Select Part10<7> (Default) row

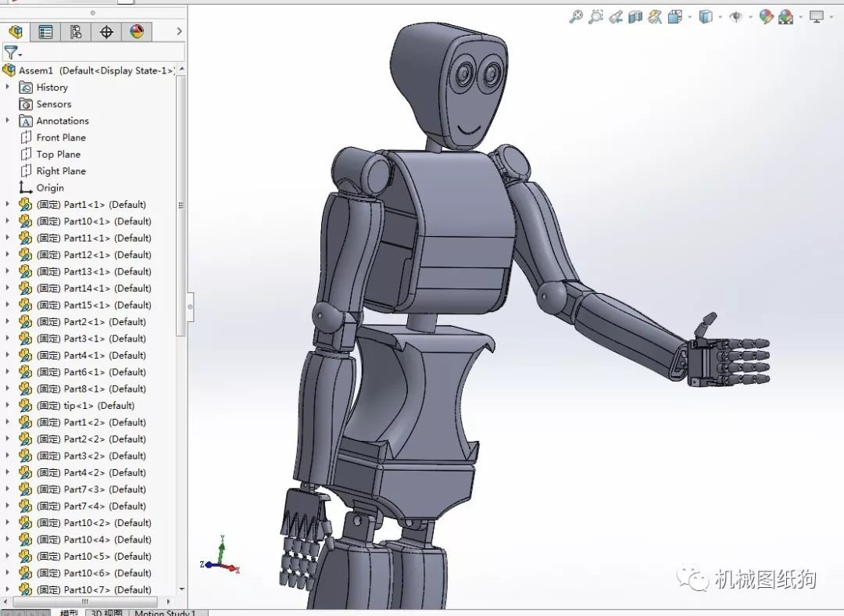click(85, 589)
